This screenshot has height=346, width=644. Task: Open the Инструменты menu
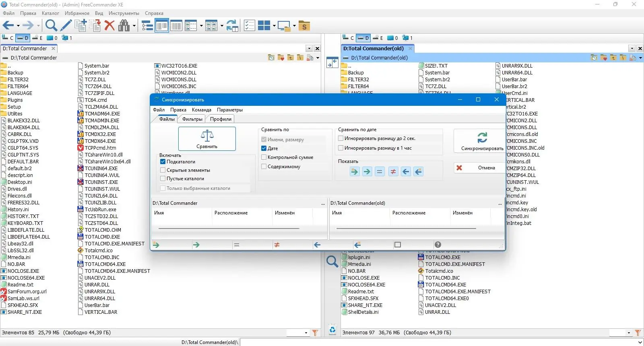point(124,13)
